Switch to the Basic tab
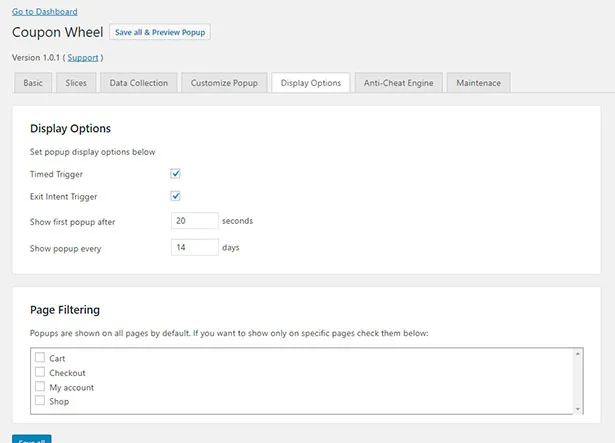This screenshot has width=615, height=443. pyautogui.click(x=33, y=83)
